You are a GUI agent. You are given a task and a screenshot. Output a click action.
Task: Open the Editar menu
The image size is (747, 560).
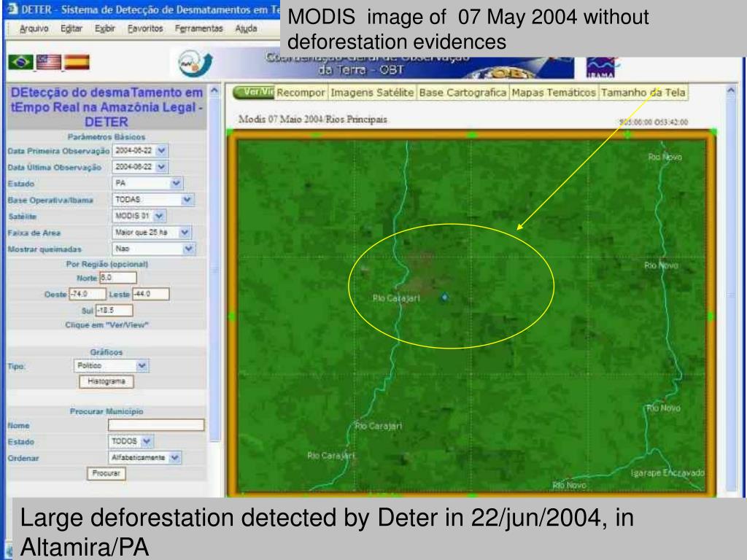[x=71, y=28]
